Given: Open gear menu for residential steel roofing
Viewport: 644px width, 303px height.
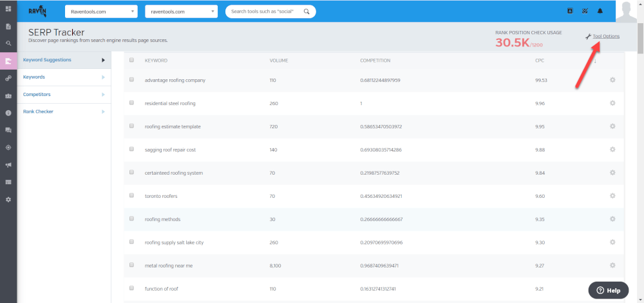Looking at the screenshot, I should [612, 103].
